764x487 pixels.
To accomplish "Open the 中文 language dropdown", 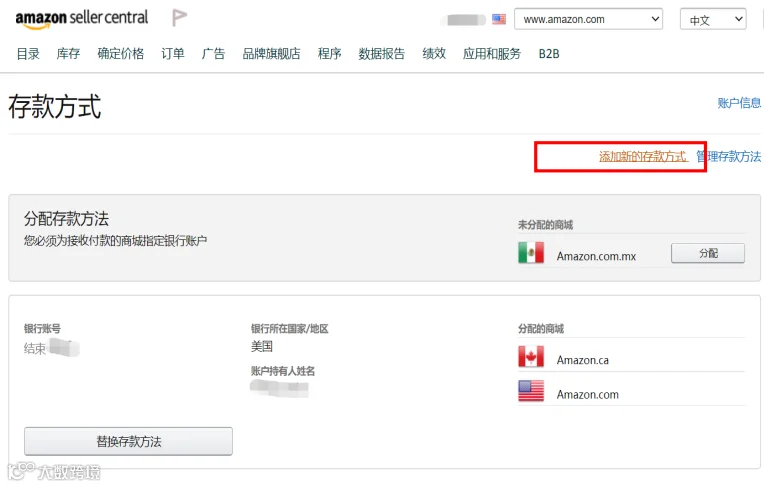I will pos(713,19).
